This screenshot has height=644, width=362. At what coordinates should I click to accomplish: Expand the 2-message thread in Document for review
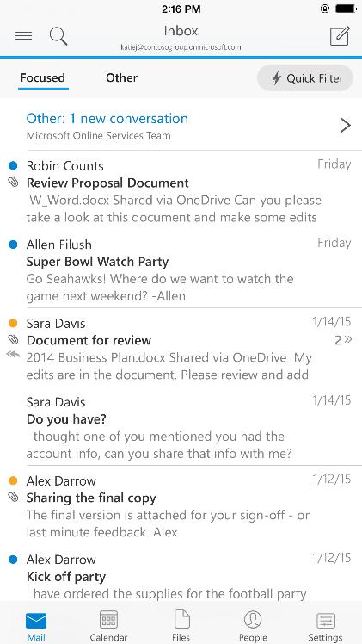pyautogui.click(x=344, y=340)
